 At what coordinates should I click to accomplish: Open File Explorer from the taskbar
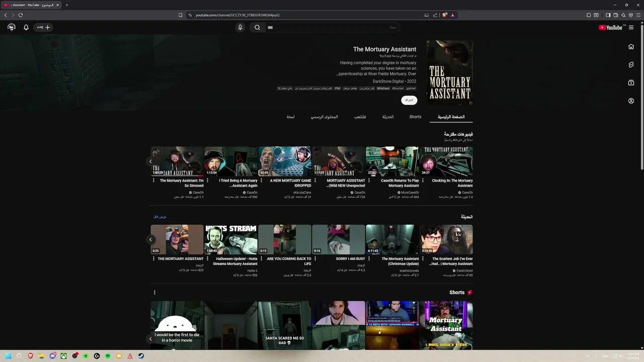click(x=41, y=356)
